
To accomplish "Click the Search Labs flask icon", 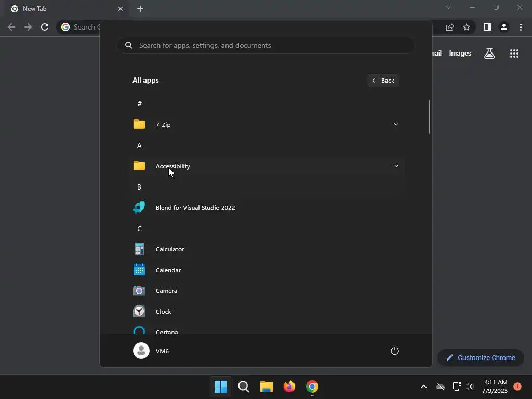I will [x=489, y=54].
